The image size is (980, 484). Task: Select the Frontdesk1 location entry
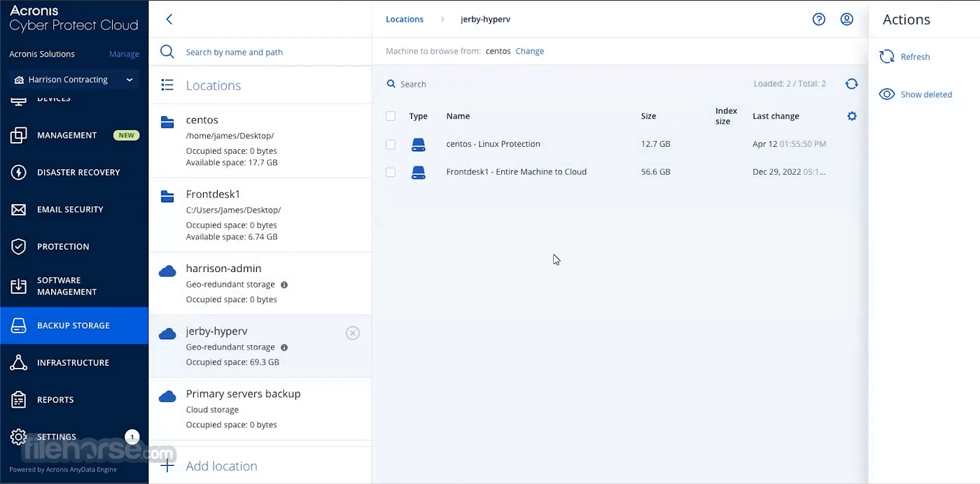point(260,215)
